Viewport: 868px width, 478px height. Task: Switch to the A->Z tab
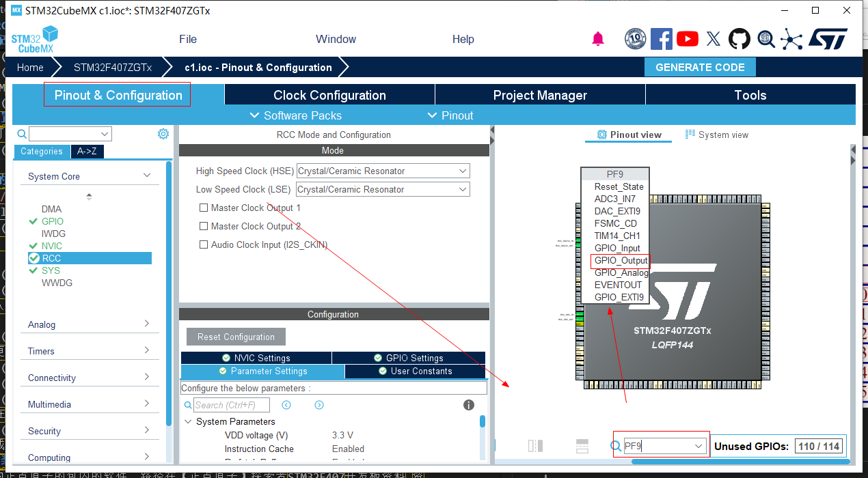click(x=87, y=152)
